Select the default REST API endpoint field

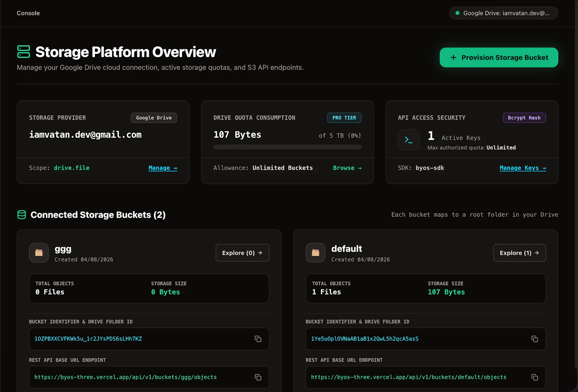tap(426, 377)
